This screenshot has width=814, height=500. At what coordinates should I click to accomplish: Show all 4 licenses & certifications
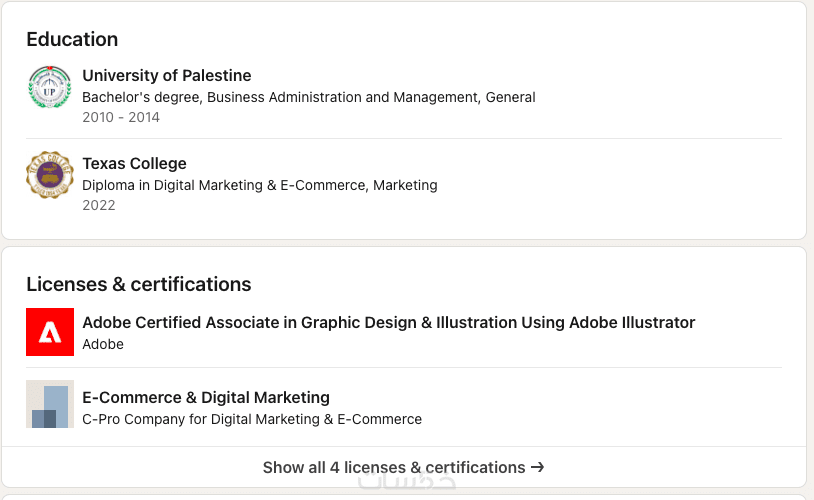click(394, 467)
